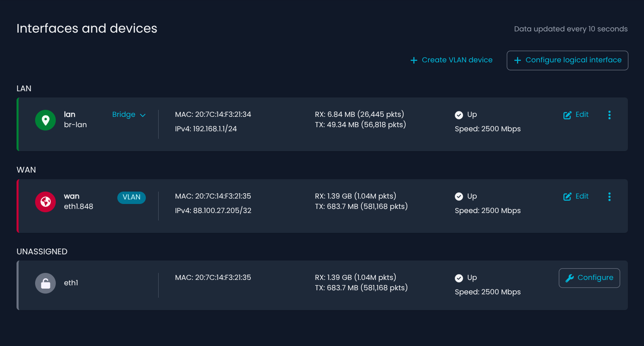Click Create VLAN device link

[x=451, y=60]
